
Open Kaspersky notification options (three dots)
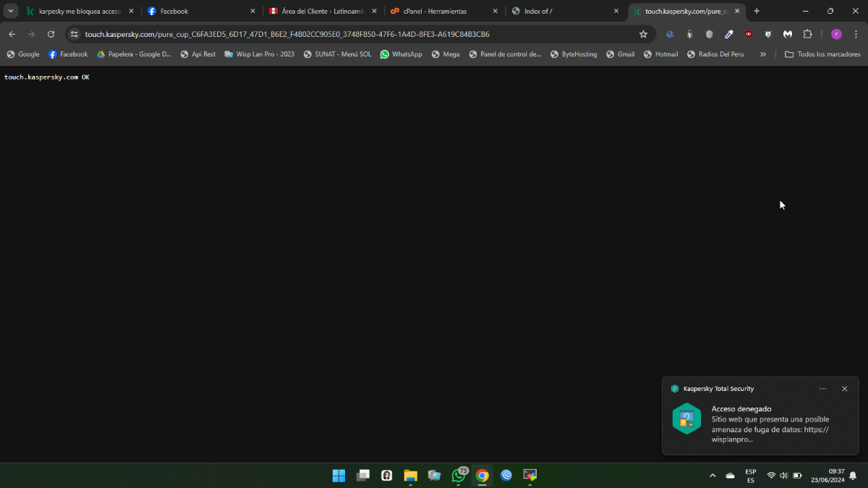point(823,389)
